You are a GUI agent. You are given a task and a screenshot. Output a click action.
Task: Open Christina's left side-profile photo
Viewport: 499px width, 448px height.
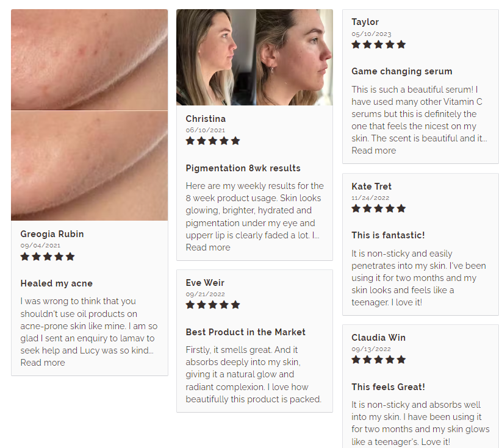tap(216, 57)
